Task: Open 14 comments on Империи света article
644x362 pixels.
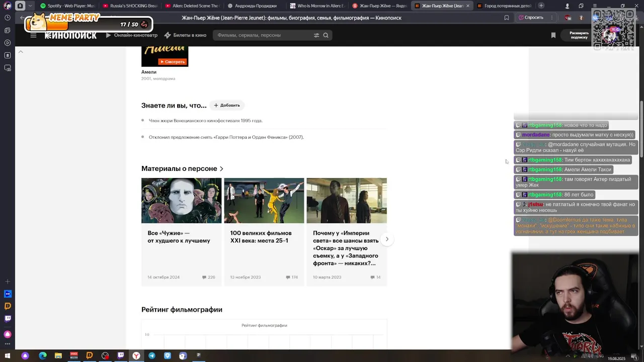Action: pos(375,277)
